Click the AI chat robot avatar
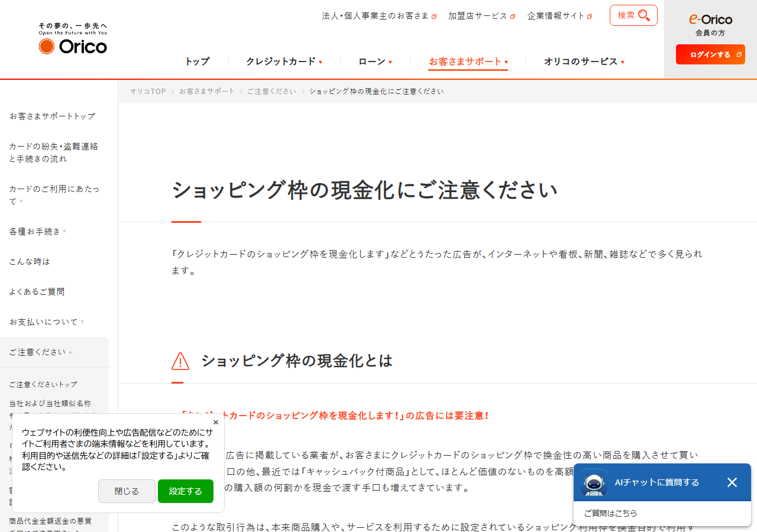The width and height of the screenshot is (757, 532). (594, 482)
